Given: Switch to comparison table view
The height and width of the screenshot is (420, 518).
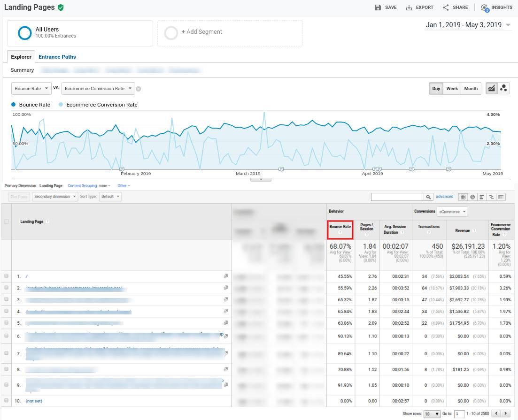Looking at the screenshot, I should point(492,197).
